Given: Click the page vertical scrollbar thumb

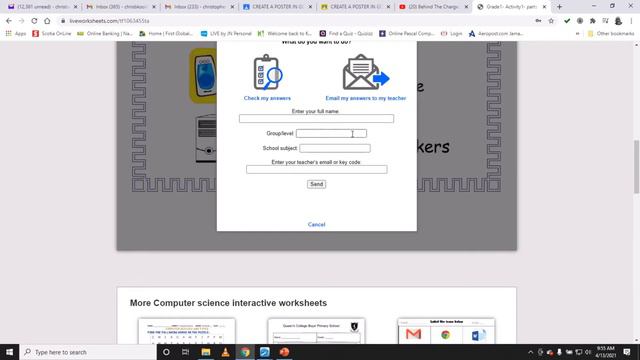Looking at the screenshot, I should pyautogui.click(x=636, y=166).
